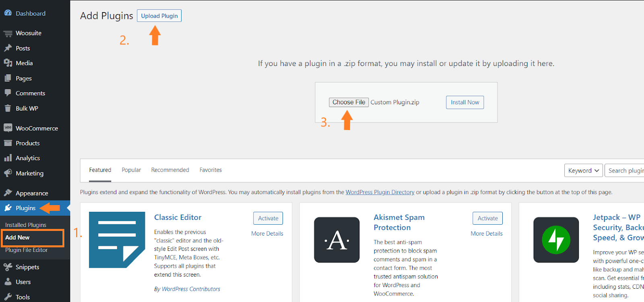
Task: Open Plugin File Editor submenu item
Action: point(26,250)
